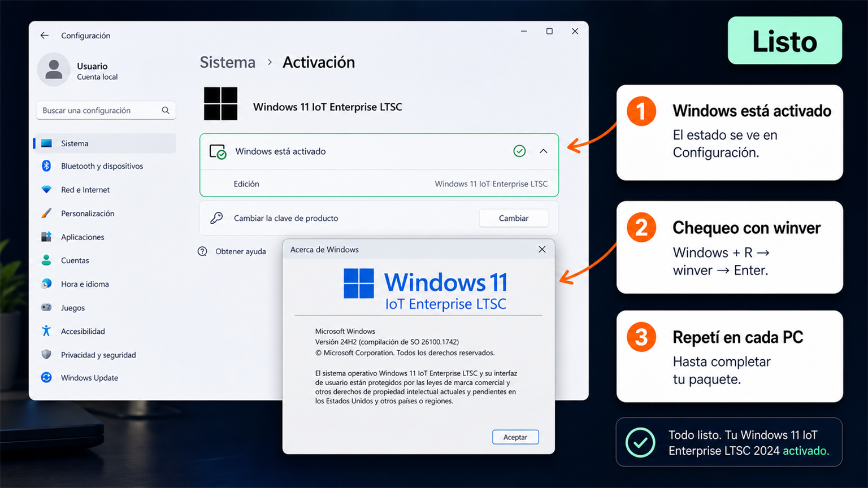
Task: Click the Versión 24H2 text in winver
Action: (x=387, y=342)
